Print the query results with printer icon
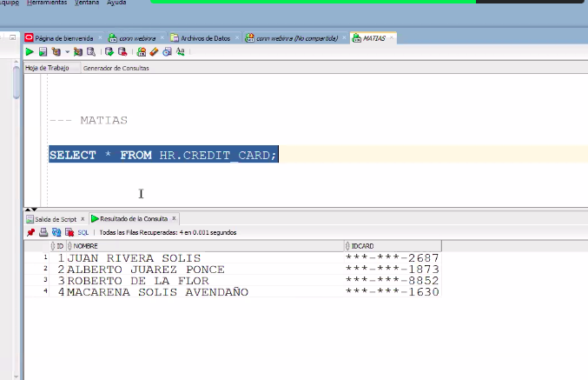 tap(43, 233)
